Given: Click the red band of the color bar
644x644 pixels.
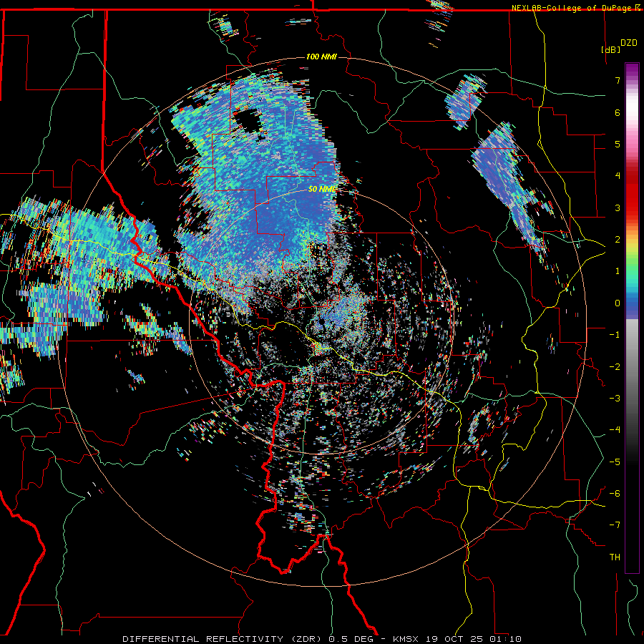Looking at the screenshot, I should point(632,193).
